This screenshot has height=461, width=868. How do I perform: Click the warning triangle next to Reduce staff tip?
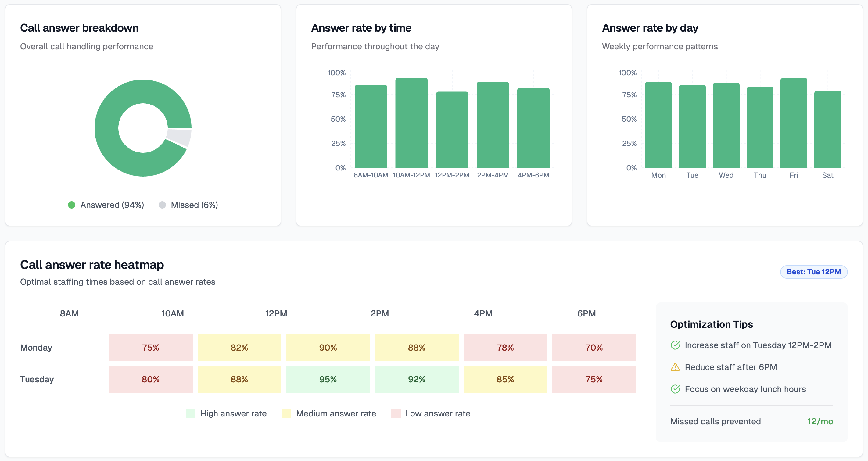pos(675,367)
